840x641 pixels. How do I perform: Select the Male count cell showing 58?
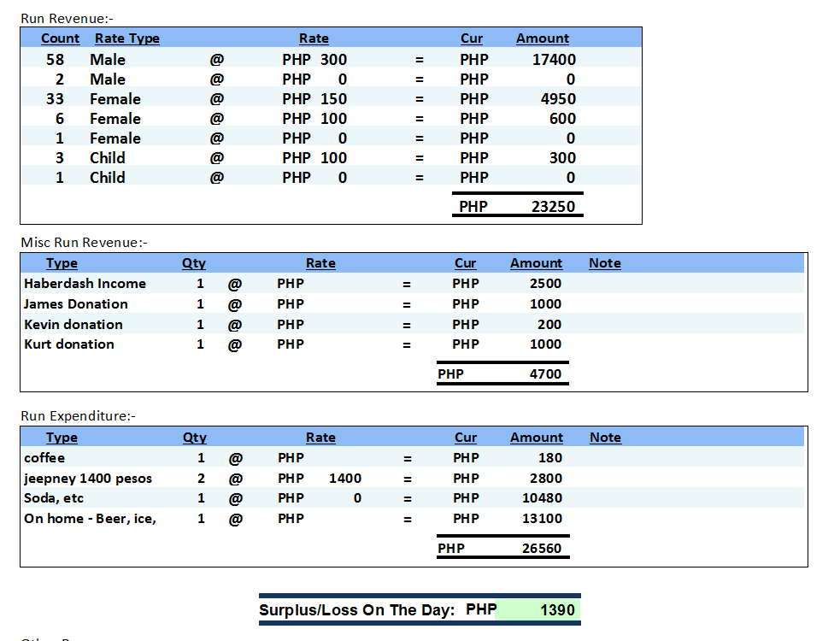point(56,60)
